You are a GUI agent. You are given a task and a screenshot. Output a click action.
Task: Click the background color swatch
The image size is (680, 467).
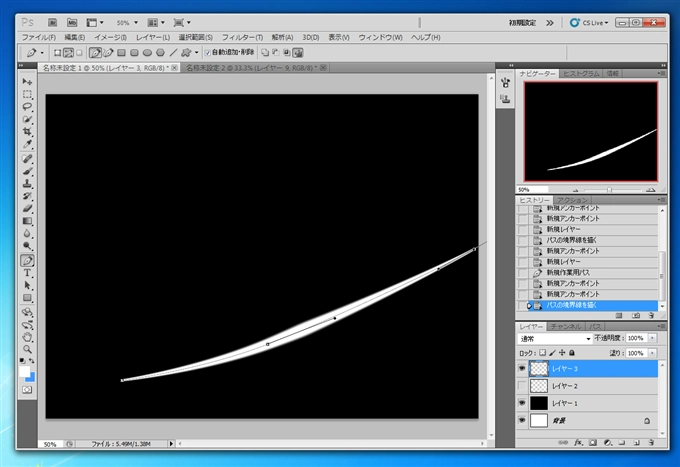click(x=32, y=378)
